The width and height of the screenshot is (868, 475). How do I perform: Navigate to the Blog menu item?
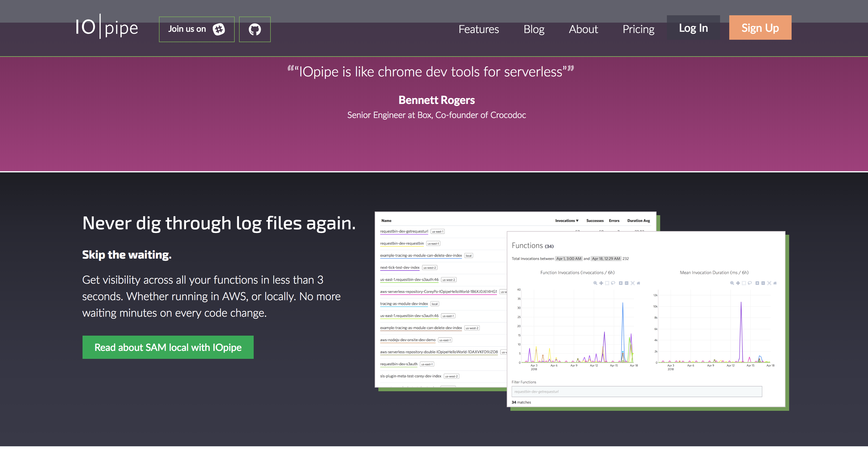pyautogui.click(x=534, y=29)
